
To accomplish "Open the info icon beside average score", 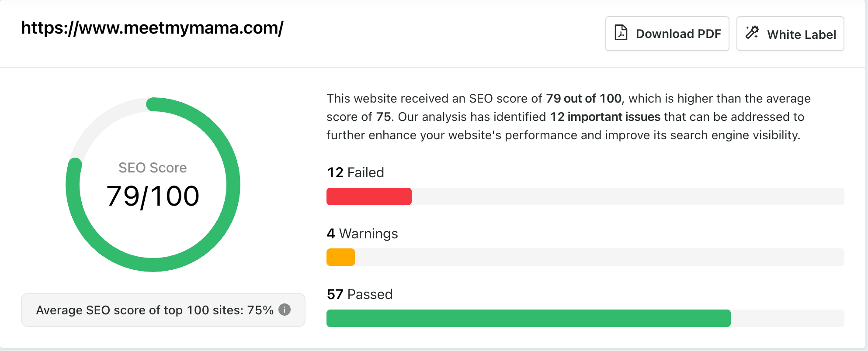I will (285, 310).
